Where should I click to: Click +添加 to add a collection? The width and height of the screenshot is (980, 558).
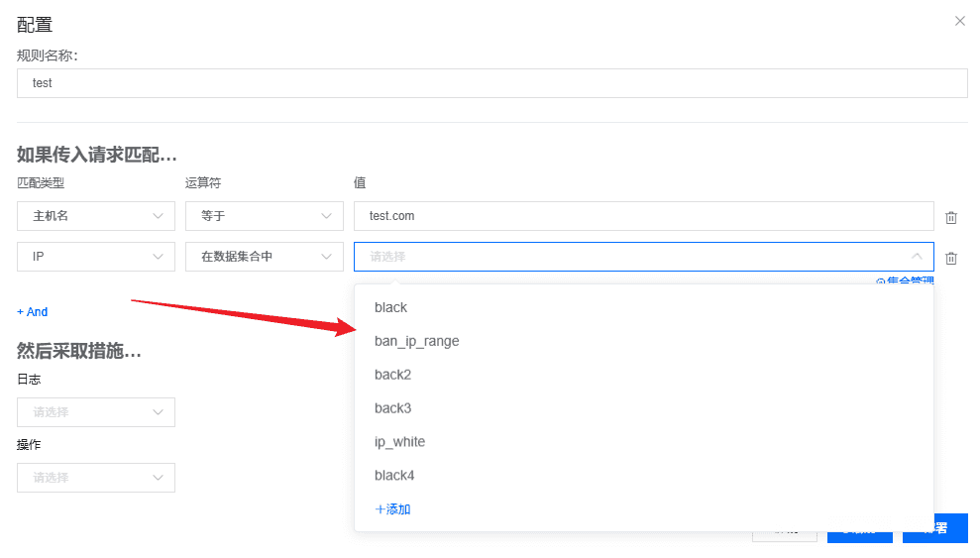coord(392,509)
